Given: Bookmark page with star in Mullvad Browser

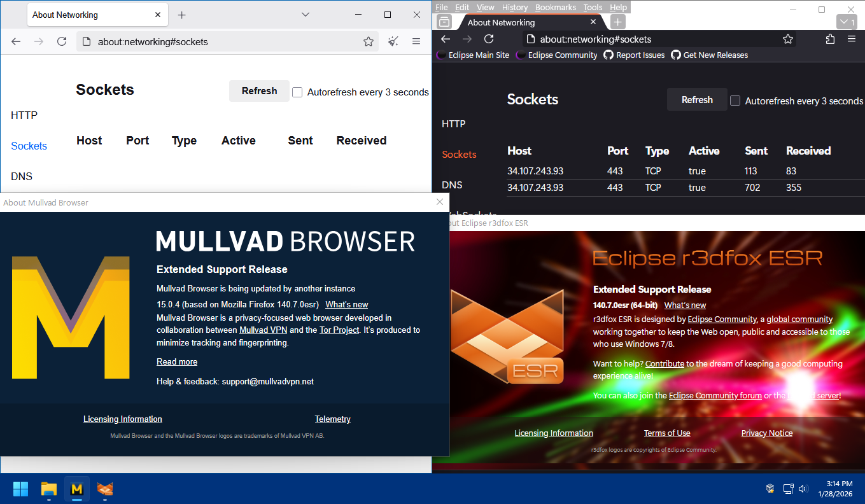Looking at the screenshot, I should pos(368,41).
